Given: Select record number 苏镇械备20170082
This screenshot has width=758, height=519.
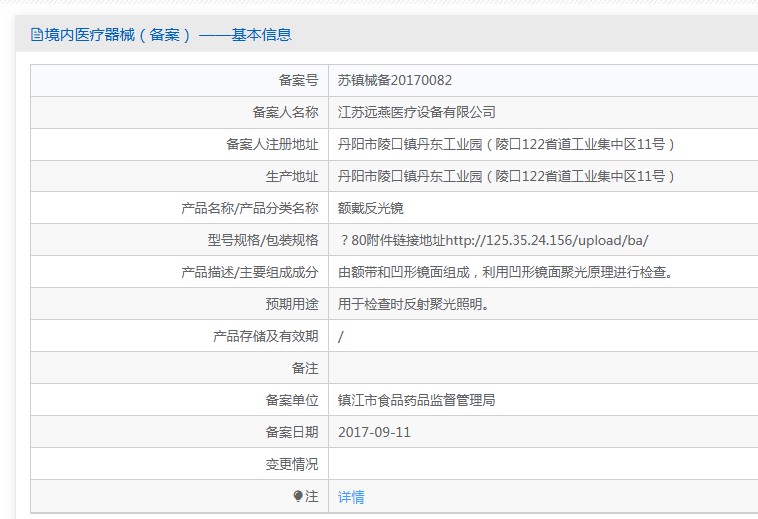Looking at the screenshot, I should pyautogui.click(x=394, y=80).
